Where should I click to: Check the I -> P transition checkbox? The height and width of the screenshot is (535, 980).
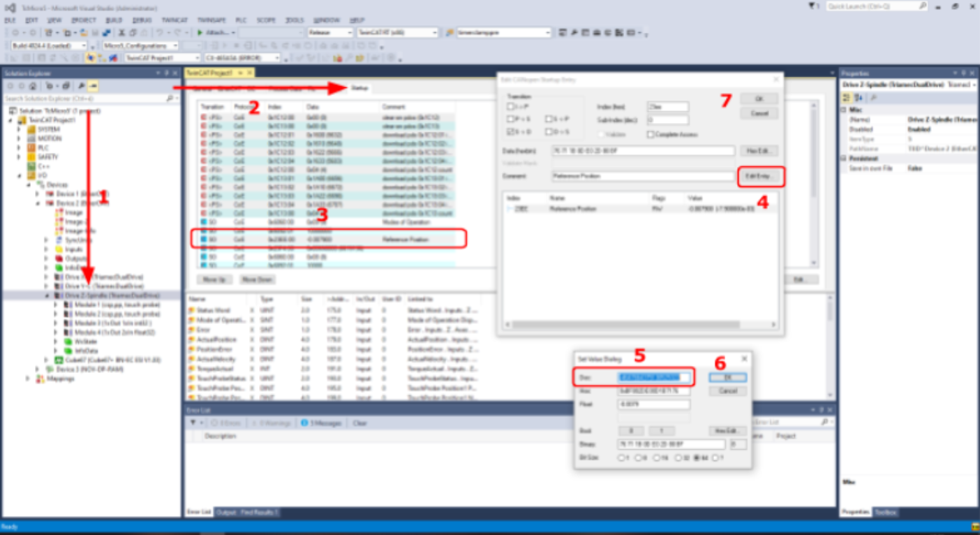pyautogui.click(x=511, y=107)
